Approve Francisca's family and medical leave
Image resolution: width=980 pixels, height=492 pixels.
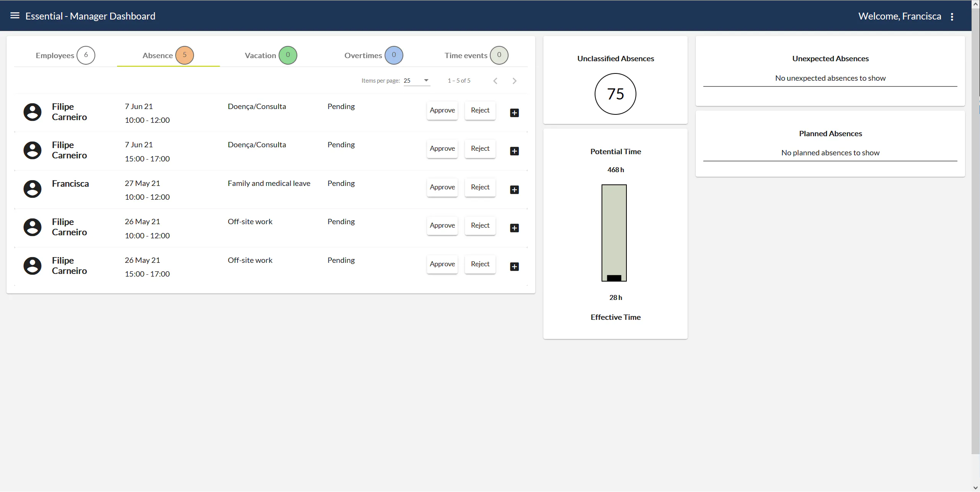click(442, 187)
